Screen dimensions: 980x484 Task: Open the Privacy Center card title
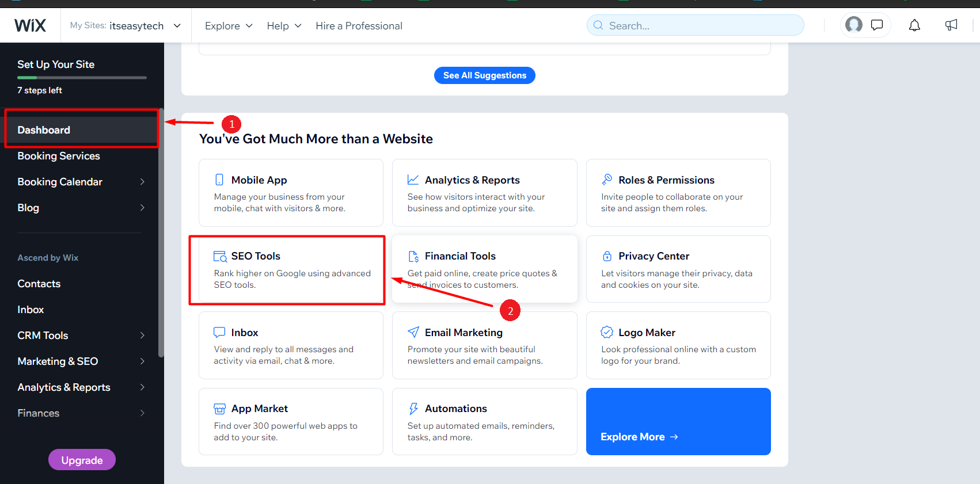click(654, 256)
